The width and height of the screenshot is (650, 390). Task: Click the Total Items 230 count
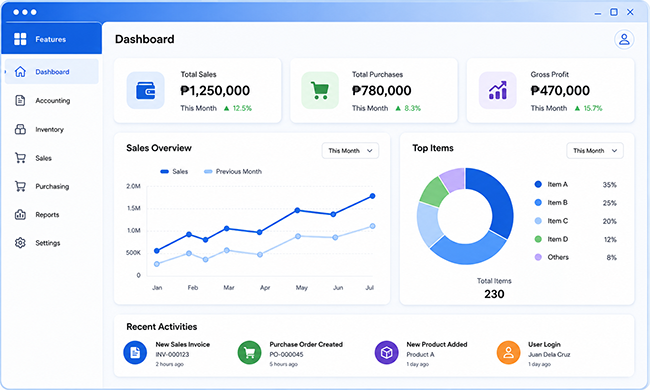[494, 294]
